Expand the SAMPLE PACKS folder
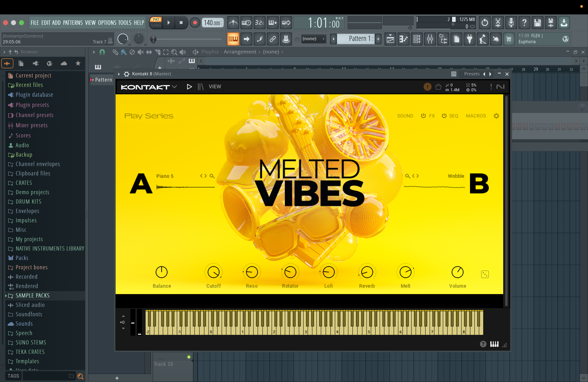The image size is (588, 382). pyautogui.click(x=32, y=295)
